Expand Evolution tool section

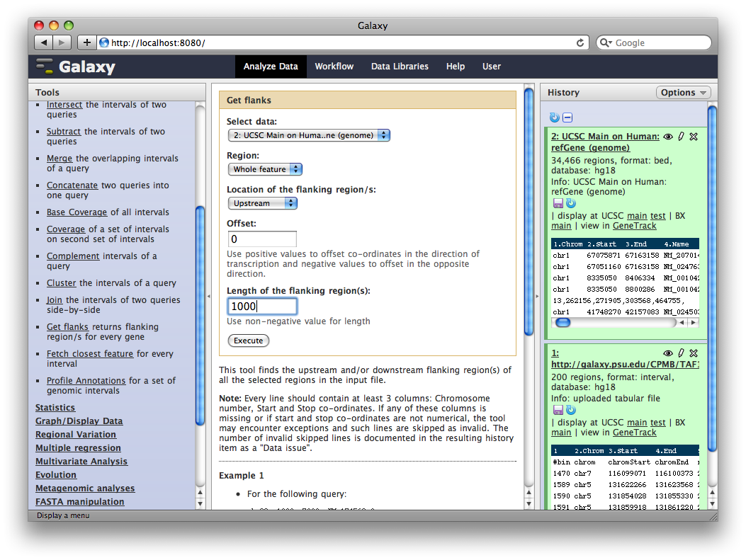click(x=56, y=474)
